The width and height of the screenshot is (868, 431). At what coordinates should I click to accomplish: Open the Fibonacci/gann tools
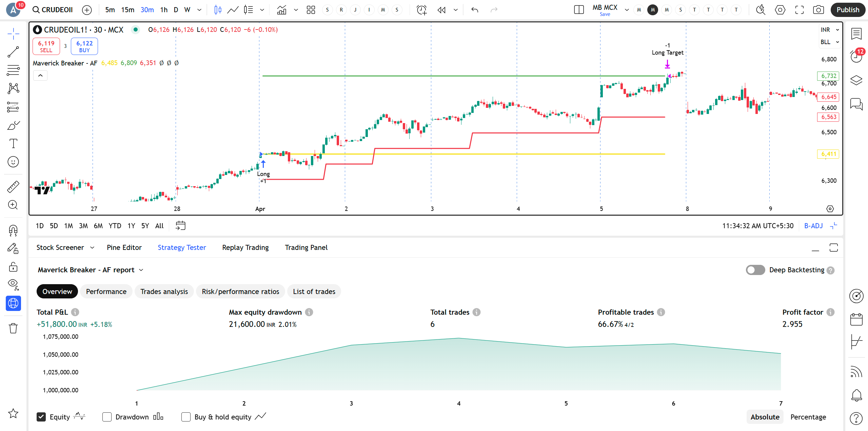[13, 70]
